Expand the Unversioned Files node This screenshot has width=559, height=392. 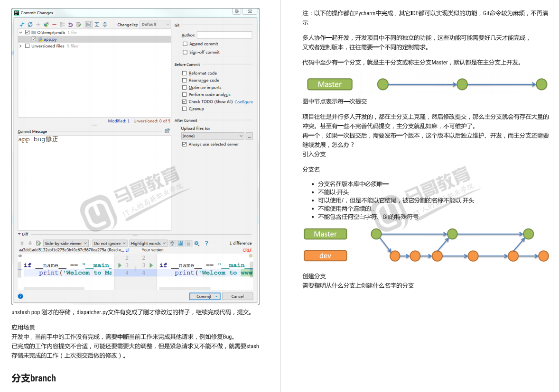click(x=20, y=46)
